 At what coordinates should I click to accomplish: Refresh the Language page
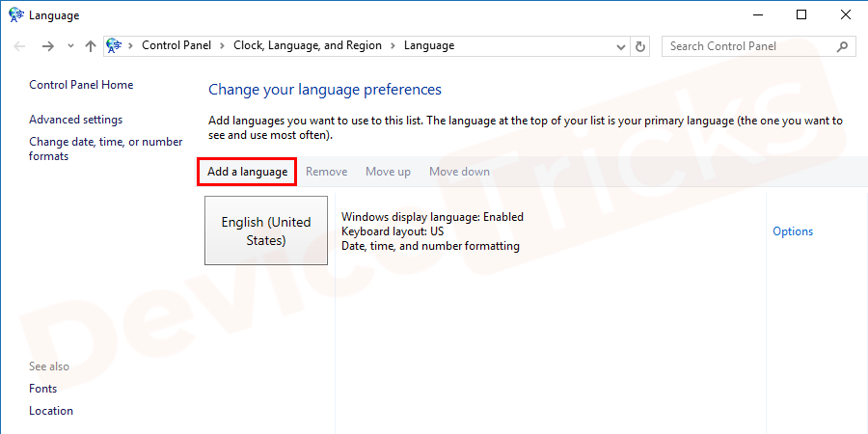[640, 46]
